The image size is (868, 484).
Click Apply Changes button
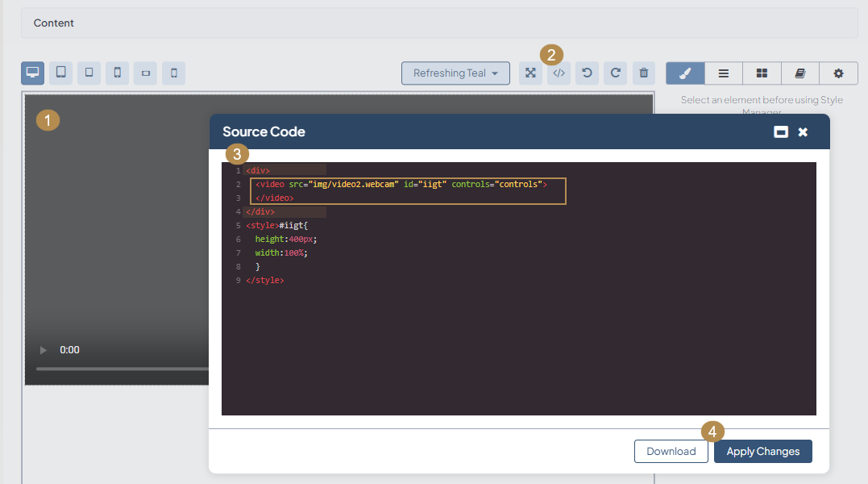pos(762,452)
